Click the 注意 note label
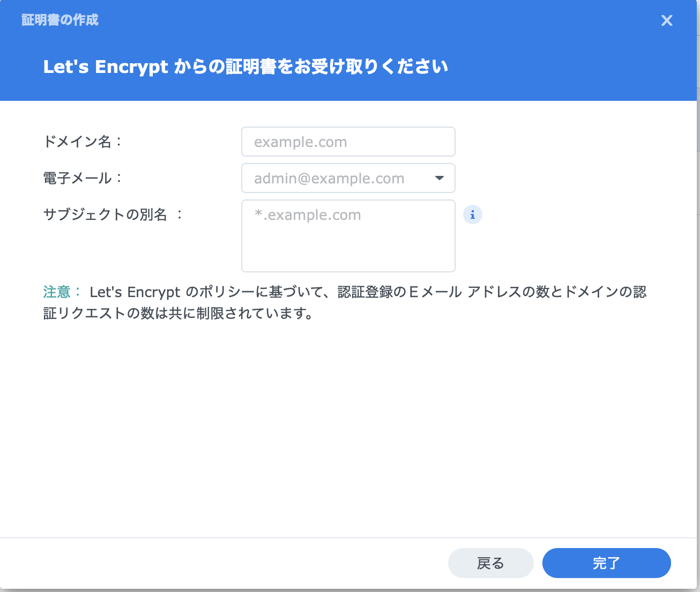This screenshot has height=592, width=700. click(56, 292)
